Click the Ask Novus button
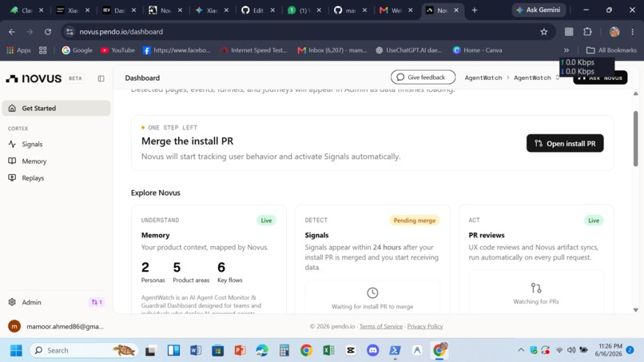This screenshot has height=362, width=644. coord(600,78)
